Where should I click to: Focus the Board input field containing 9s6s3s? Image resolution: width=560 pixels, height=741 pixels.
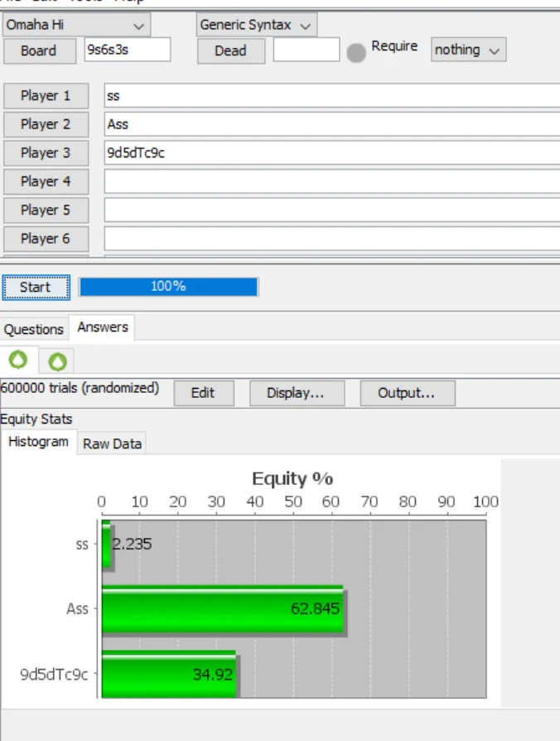pyautogui.click(x=128, y=50)
